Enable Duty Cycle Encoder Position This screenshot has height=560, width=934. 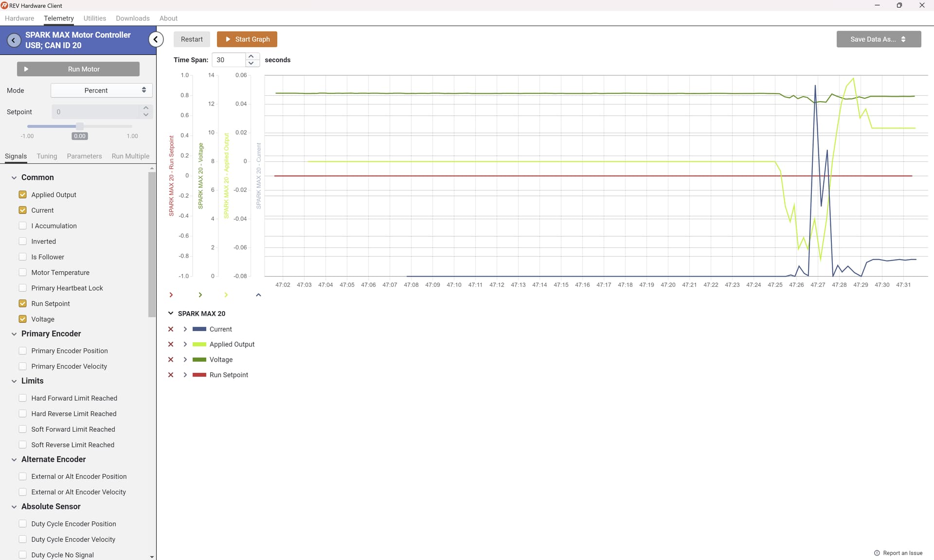[x=22, y=524]
